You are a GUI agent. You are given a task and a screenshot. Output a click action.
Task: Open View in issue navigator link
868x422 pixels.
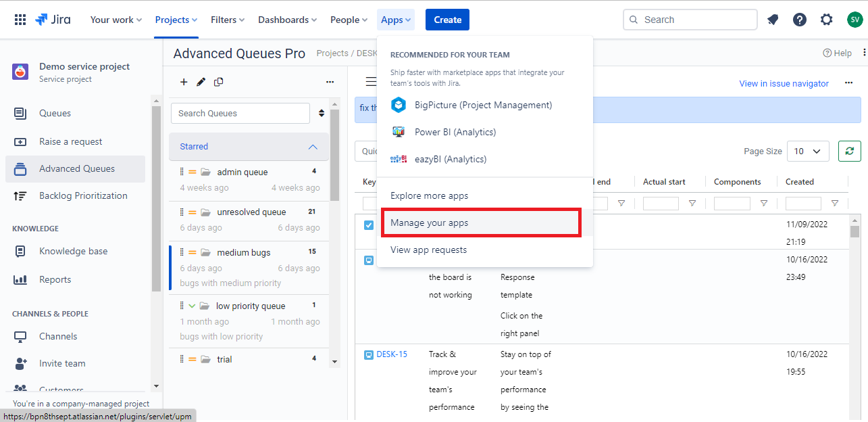[784, 84]
